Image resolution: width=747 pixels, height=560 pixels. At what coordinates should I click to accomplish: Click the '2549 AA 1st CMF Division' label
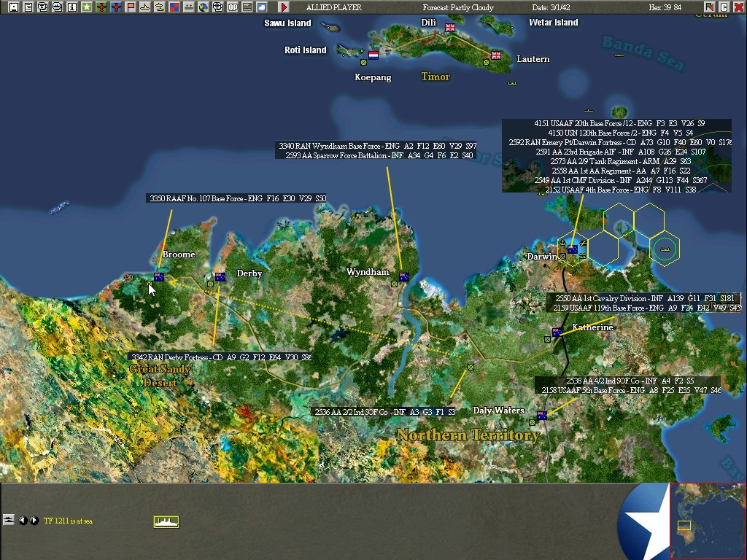tap(620, 181)
